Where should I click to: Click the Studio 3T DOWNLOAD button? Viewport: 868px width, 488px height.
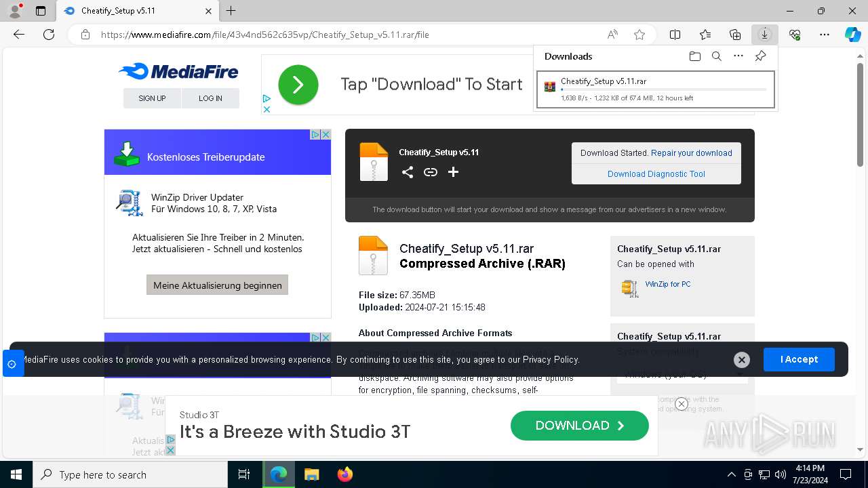580,426
